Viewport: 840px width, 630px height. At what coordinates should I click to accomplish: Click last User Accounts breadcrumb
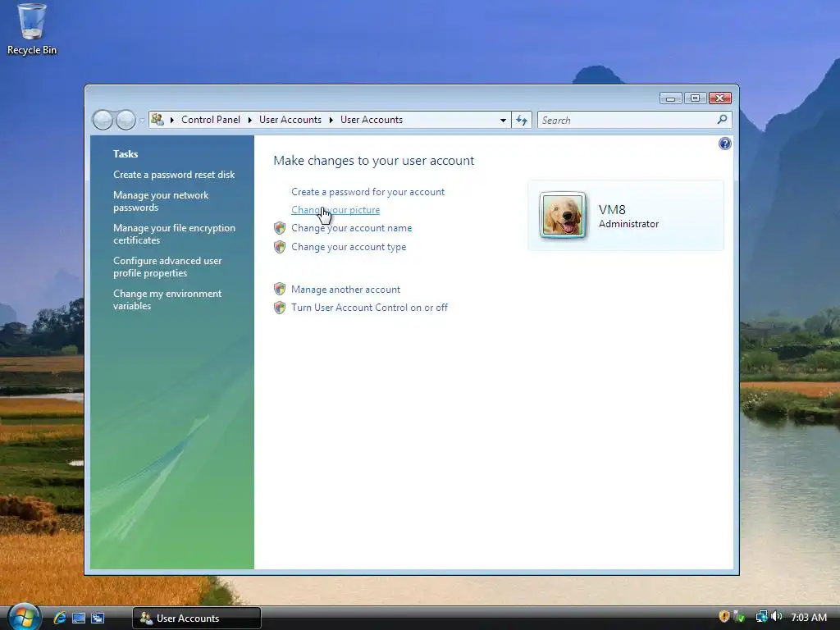click(372, 120)
